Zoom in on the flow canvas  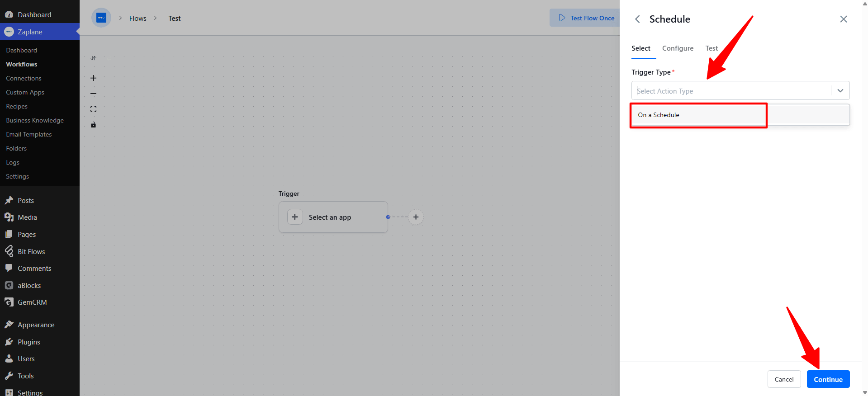94,78
